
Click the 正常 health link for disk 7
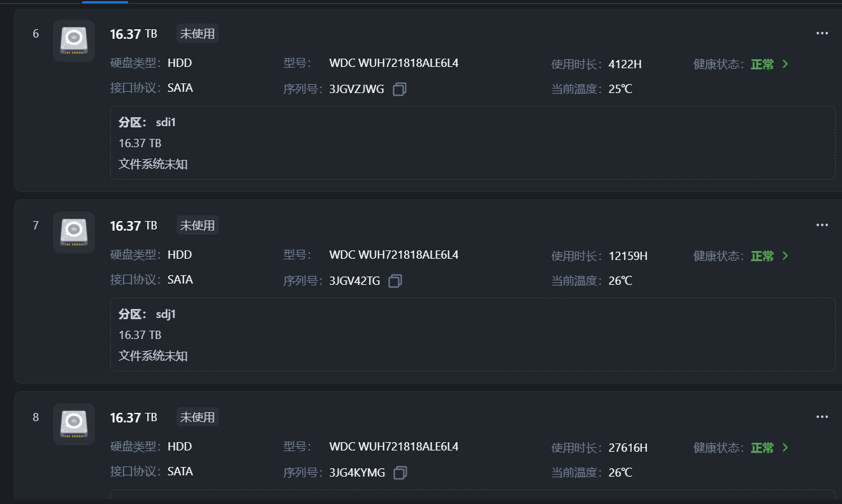tap(762, 256)
